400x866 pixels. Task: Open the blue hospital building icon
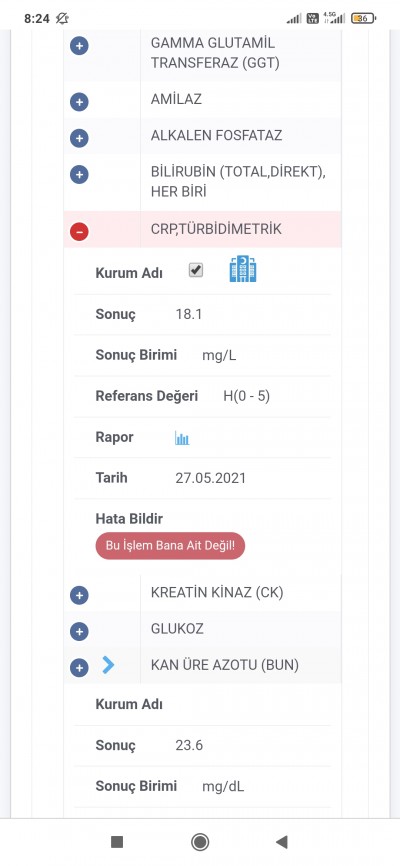tap(243, 270)
